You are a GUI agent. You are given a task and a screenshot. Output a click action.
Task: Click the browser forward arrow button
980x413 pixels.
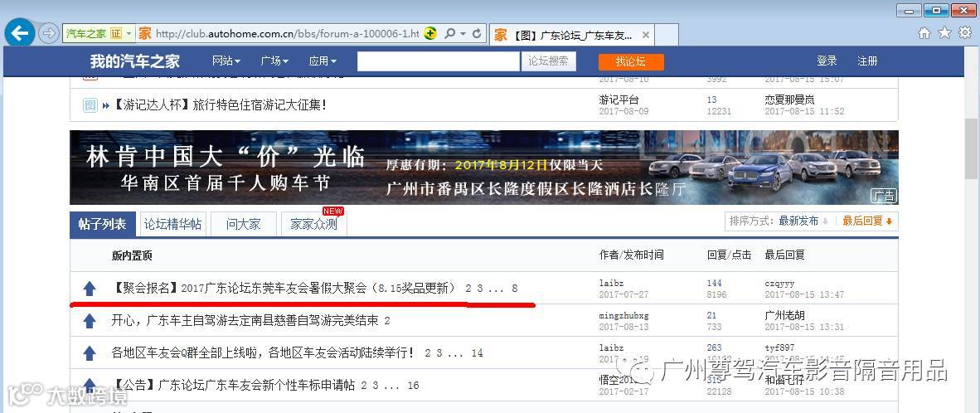pyautogui.click(x=48, y=33)
